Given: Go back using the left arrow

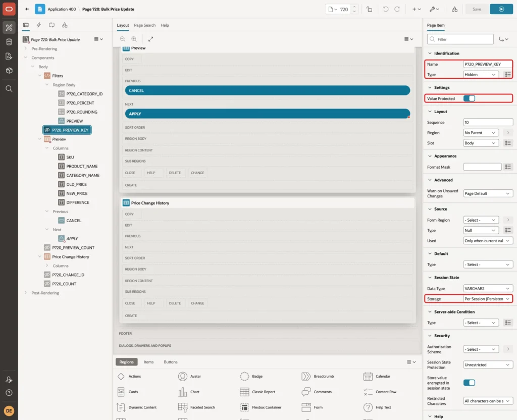Looking at the screenshot, I should [x=27, y=9].
